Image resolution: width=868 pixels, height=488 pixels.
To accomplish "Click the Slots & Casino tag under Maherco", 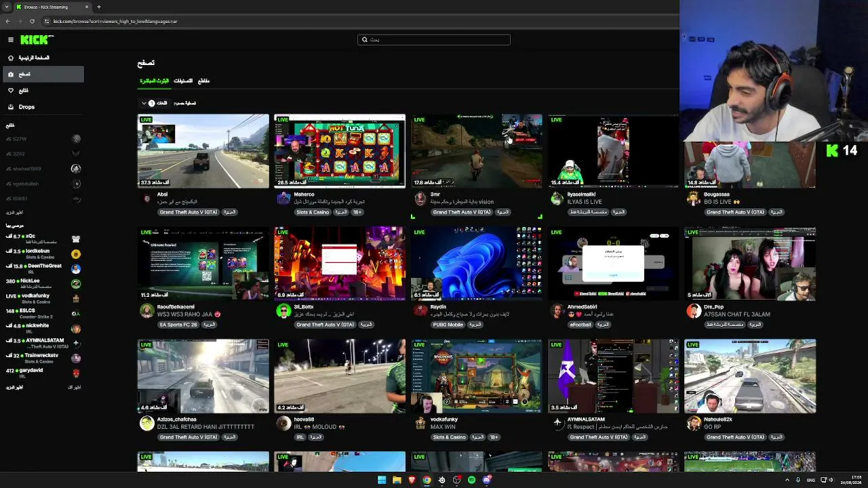I will [x=313, y=212].
